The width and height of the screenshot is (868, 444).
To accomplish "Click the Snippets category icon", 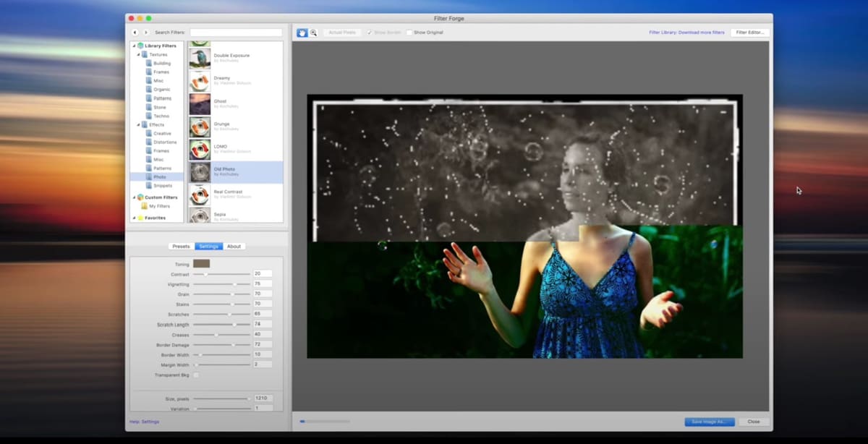I will (x=149, y=185).
